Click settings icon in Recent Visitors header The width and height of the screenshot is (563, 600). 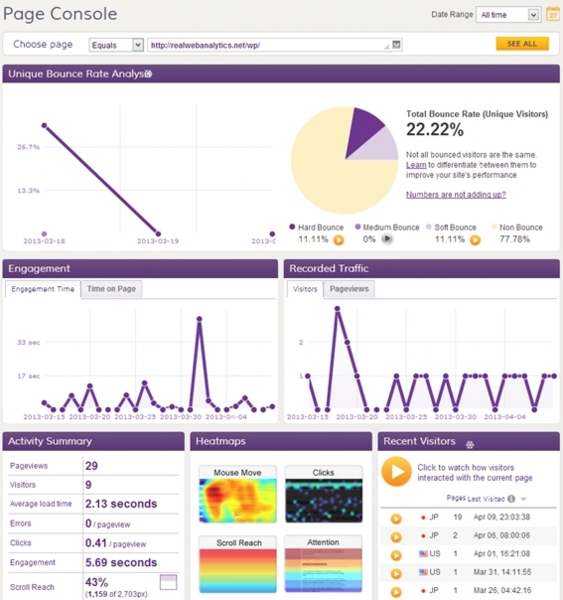click(x=470, y=444)
